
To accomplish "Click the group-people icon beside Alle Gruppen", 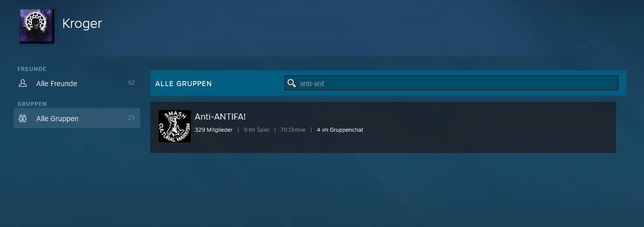I will pyautogui.click(x=22, y=119).
